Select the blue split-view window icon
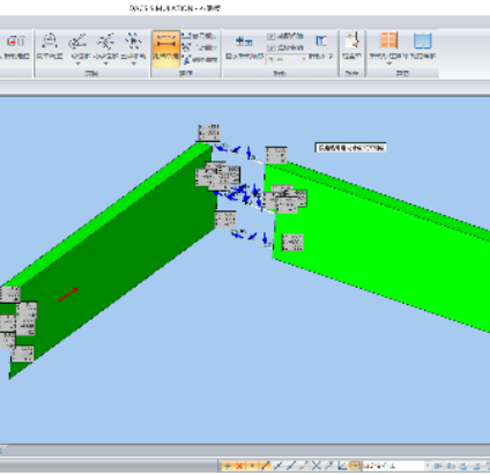Viewport: 490px width, 475px height. 422,41
